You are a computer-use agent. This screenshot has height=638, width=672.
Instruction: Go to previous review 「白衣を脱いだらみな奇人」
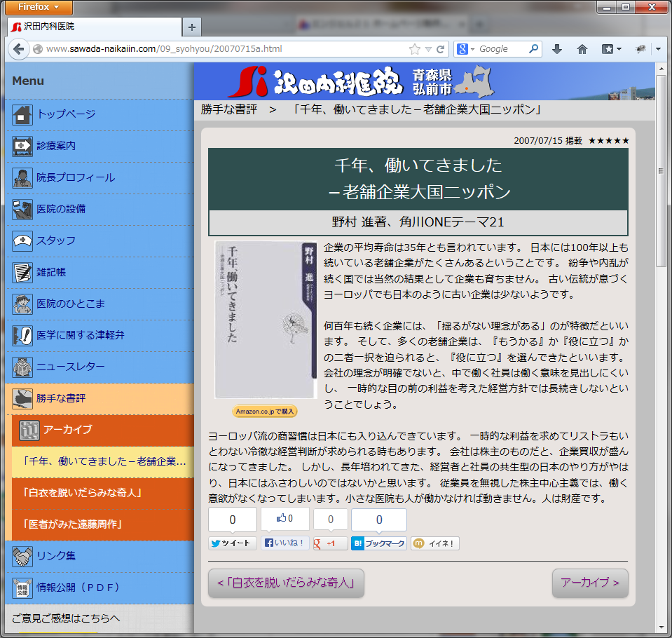coord(286,583)
